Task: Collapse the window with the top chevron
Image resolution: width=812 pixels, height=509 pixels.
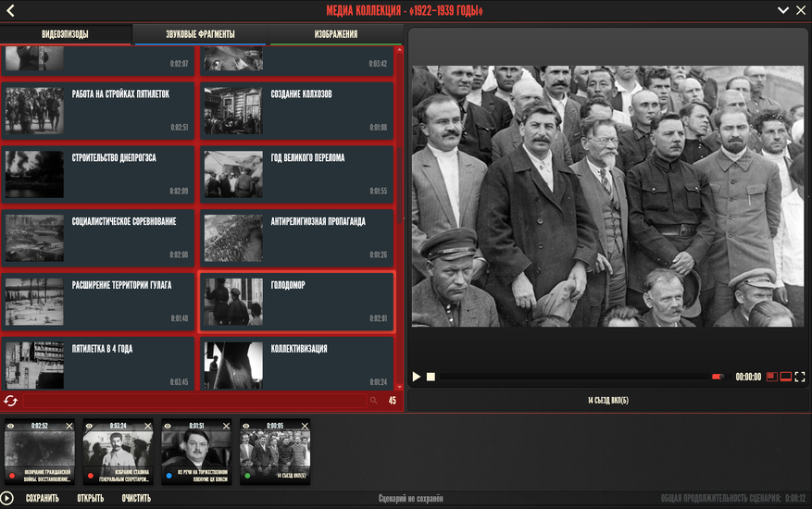Action: pos(783,10)
